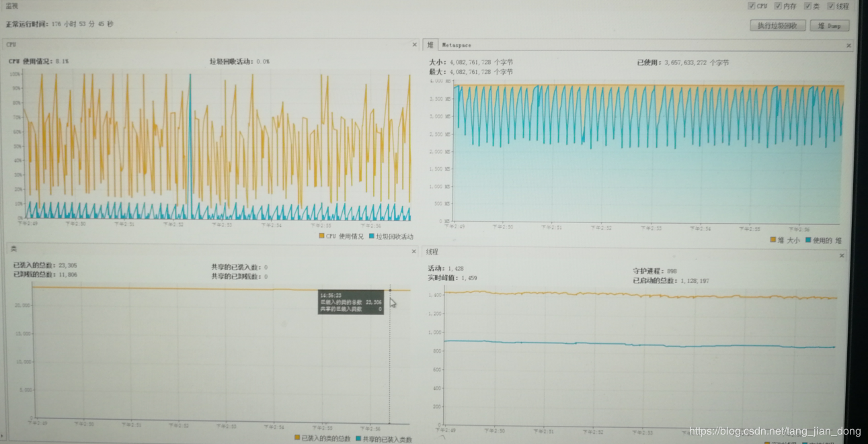The width and height of the screenshot is (868, 444).
Task: Close the CPU chart panel
Action: tap(414, 45)
